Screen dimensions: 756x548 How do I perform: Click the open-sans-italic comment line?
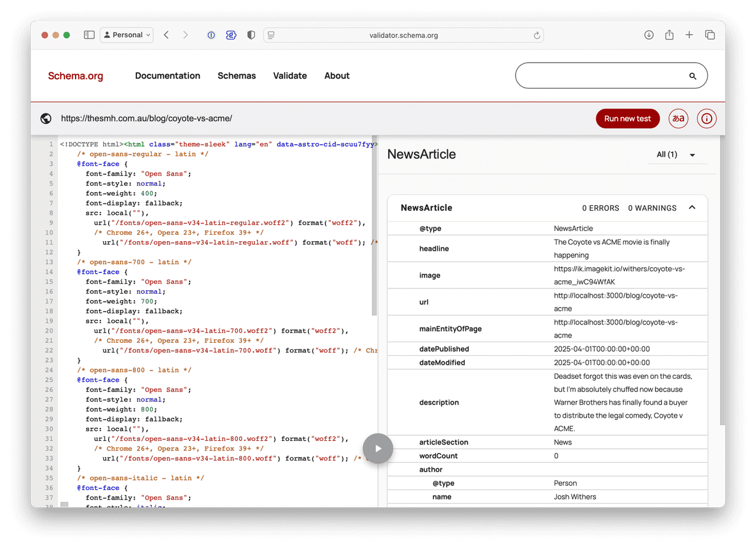coord(141,478)
